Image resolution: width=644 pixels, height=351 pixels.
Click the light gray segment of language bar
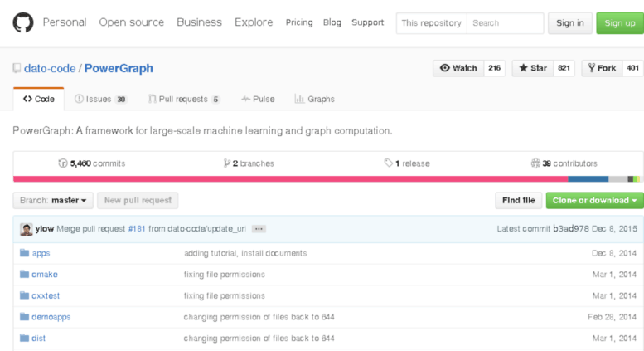[x=618, y=178]
